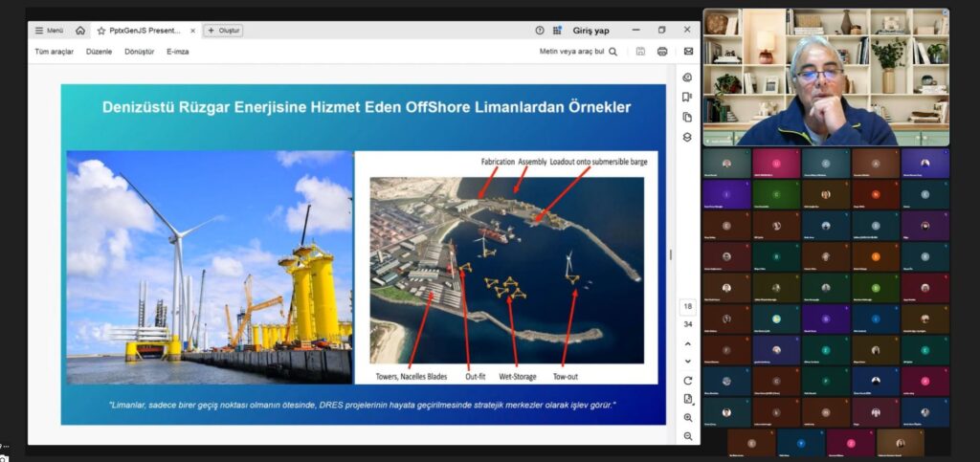Open the layers panel icon in sidebar
The height and width of the screenshot is (462, 980).
687,137
